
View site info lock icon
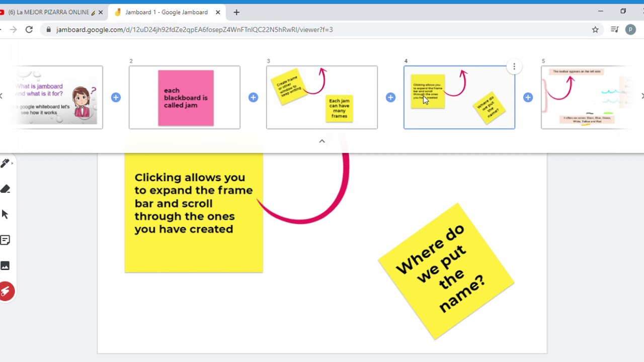[x=48, y=30]
